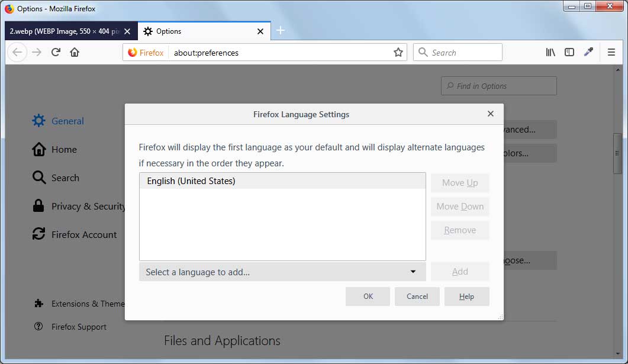
Task: Click the Move Down button
Action: tap(460, 207)
